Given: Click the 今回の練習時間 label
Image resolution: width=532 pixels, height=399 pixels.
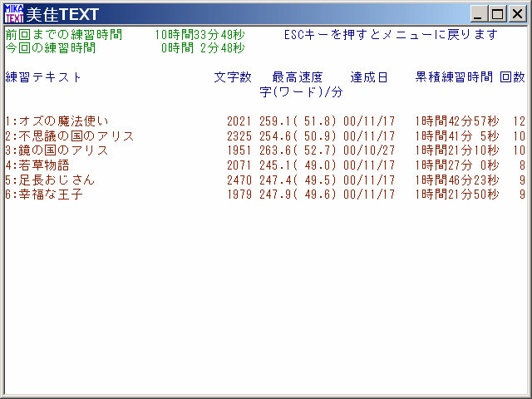Looking at the screenshot, I should (x=50, y=48).
